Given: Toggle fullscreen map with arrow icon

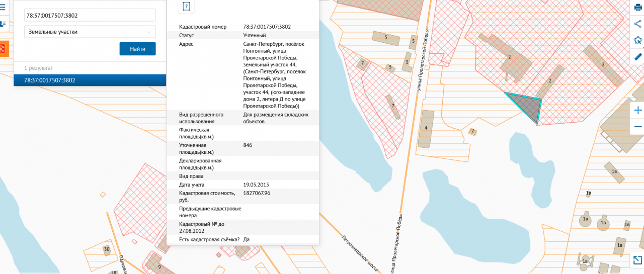Looking at the screenshot, I should (637, 260).
